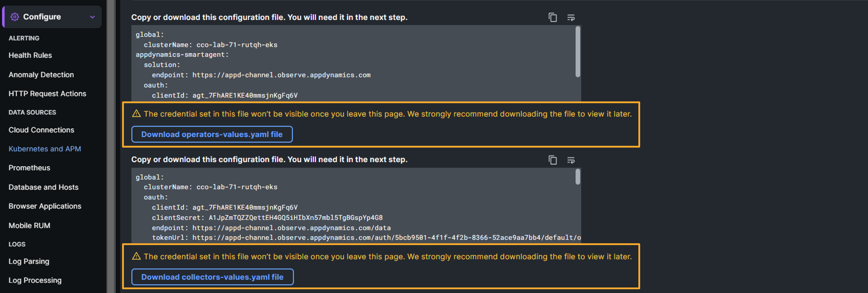
Task: Toggle word wrap on collectors config
Action: click(571, 160)
